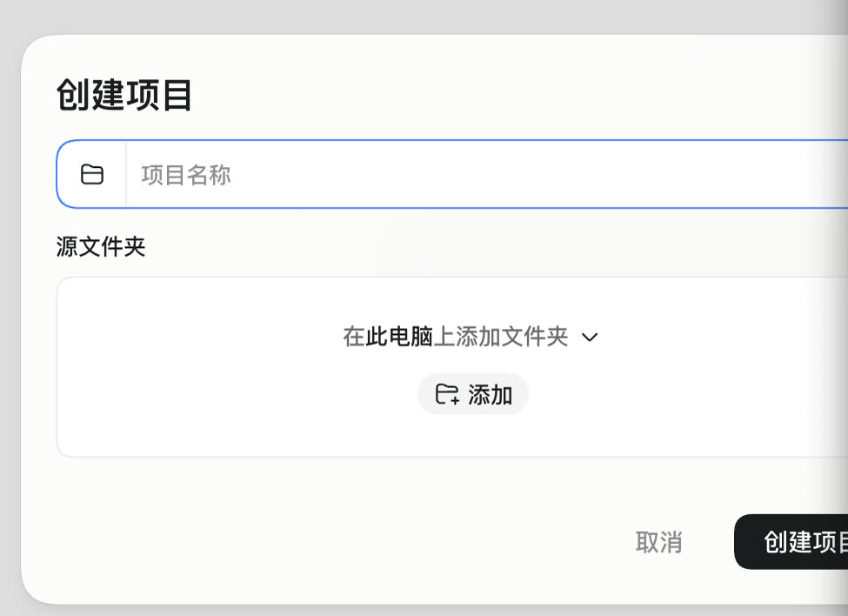Screen dimensions: 848x616
Task: Click the 在 character starting the dropdown label
Action: (354, 337)
